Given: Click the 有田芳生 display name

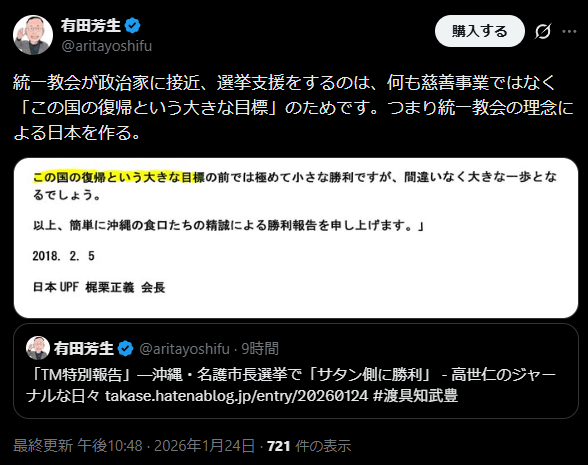Looking at the screenshot, I should 91,26.
